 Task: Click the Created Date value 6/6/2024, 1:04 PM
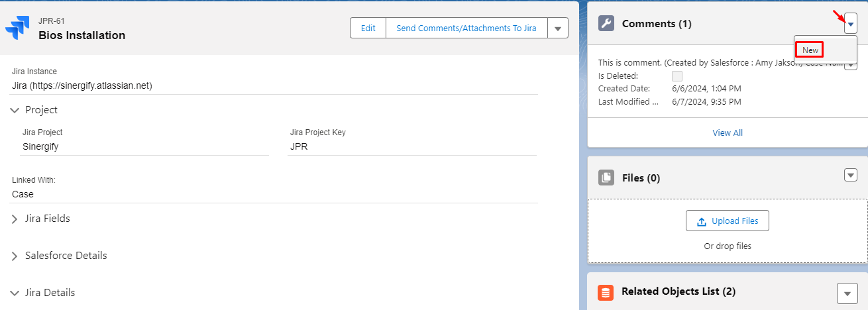click(706, 88)
